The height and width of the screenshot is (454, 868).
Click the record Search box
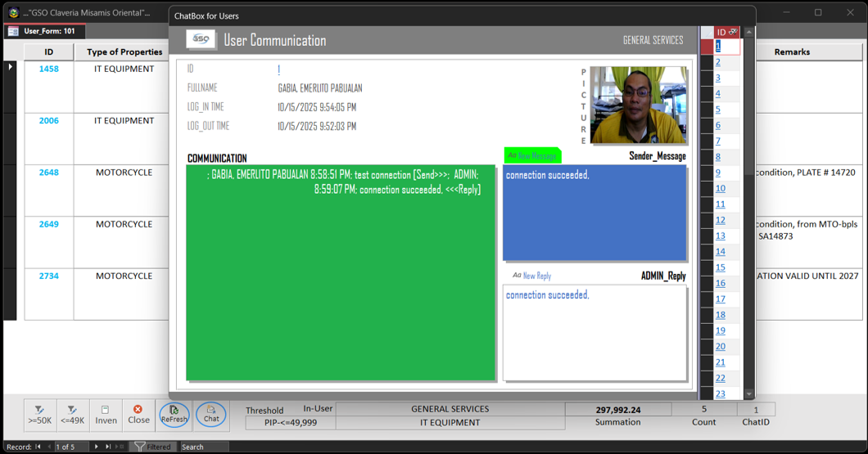tap(204, 447)
